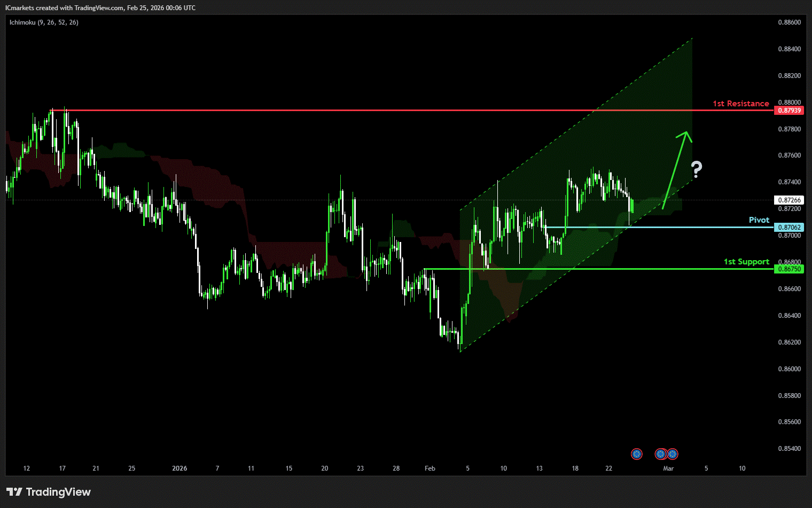Click the middle EU economic event icon

point(661,454)
